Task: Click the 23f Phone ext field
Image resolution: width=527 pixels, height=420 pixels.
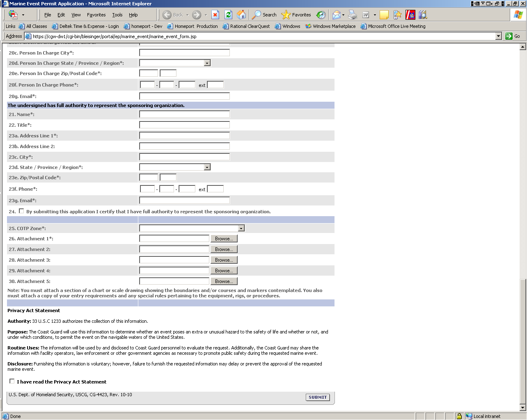Action: 215,189
